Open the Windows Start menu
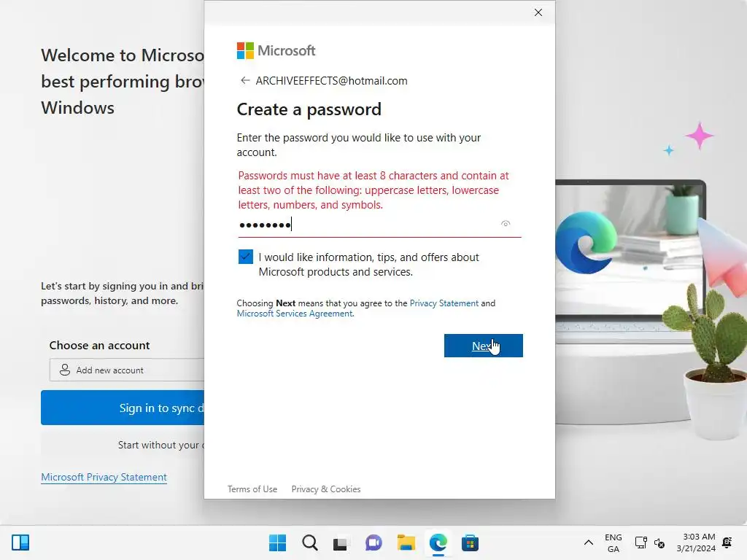Image resolution: width=747 pixels, height=560 pixels. pos(277,542)
